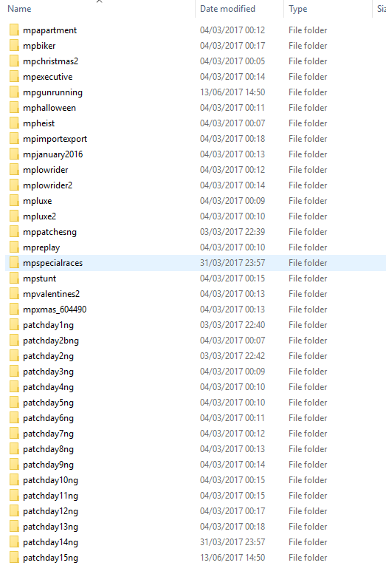Select the mpjanuary2016 folder name
Screen dimensions: 386x588
pos(53,154)
